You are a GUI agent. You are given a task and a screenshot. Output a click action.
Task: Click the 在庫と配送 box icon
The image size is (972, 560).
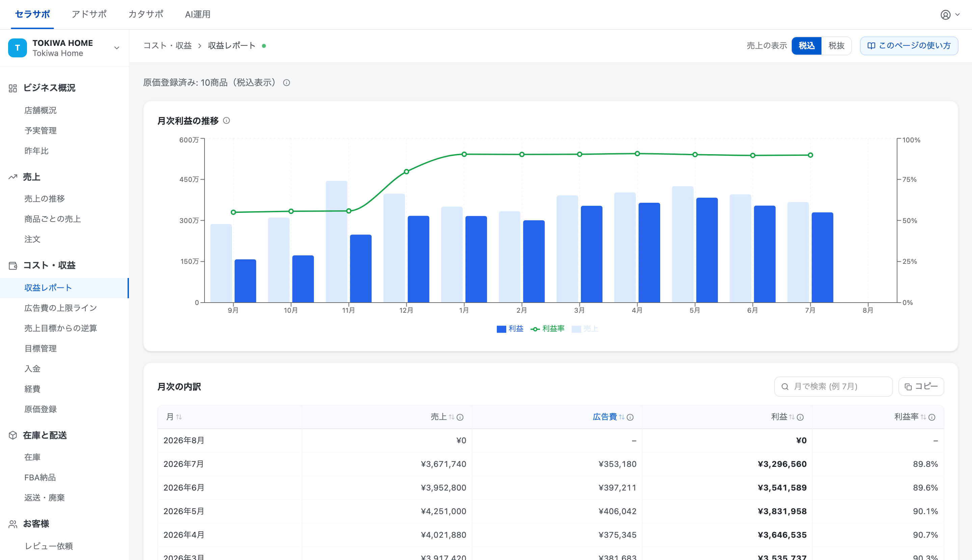(13, 435)
